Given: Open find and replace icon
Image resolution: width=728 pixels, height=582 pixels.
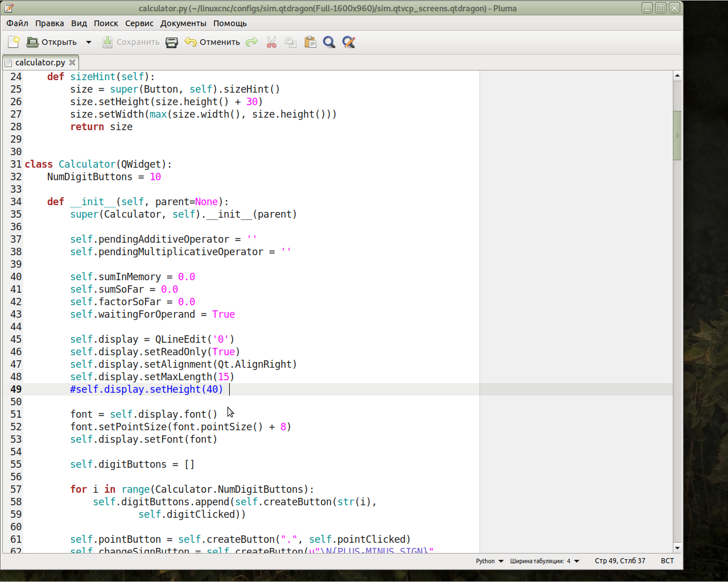Looking at the screenshot, I should 349,42.
